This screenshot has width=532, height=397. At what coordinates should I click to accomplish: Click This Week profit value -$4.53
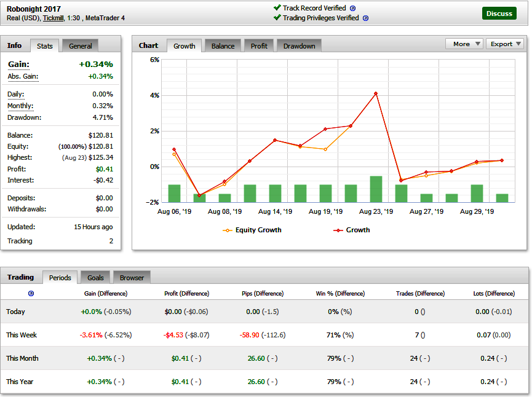click(173, 336)
